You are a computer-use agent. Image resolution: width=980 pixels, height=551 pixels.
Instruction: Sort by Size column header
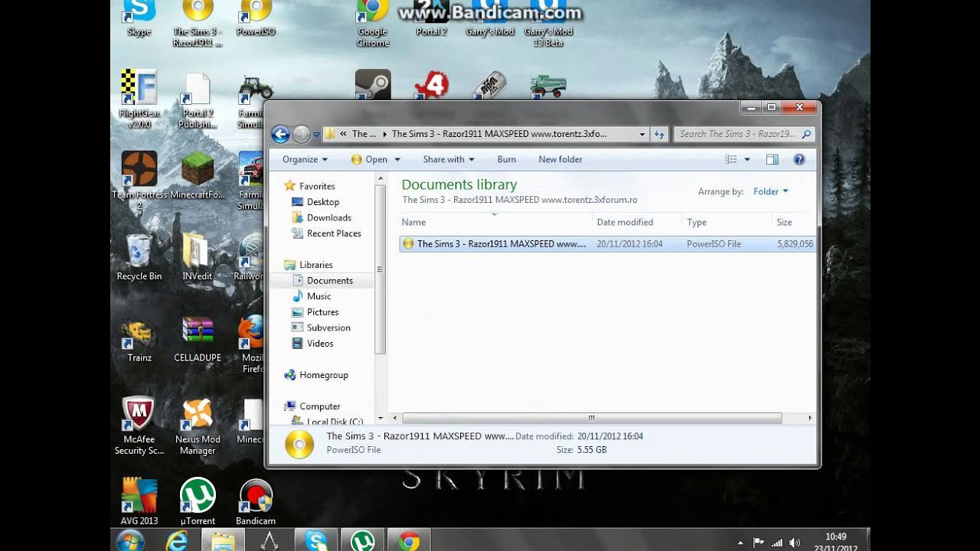click(x=794, y=222)
